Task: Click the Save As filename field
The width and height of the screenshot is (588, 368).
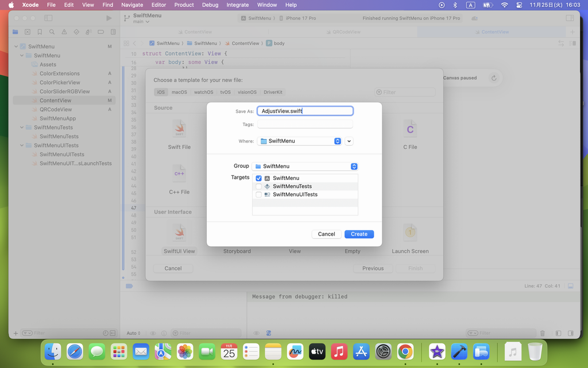Action: tap(305, 111)
